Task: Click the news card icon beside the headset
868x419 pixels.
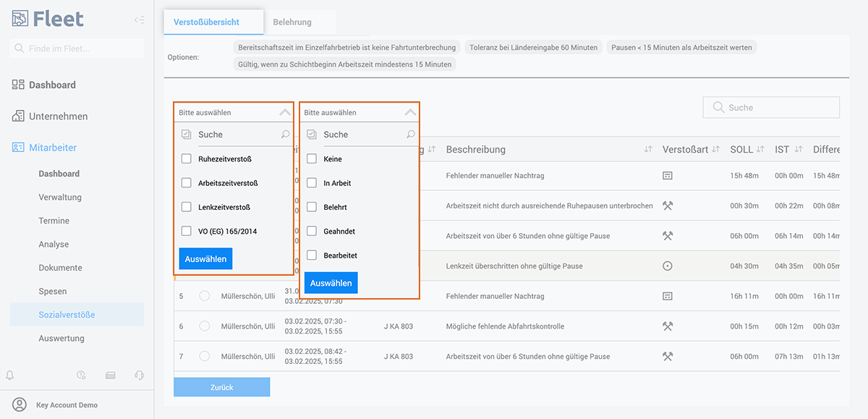Action: coord(111,375)
